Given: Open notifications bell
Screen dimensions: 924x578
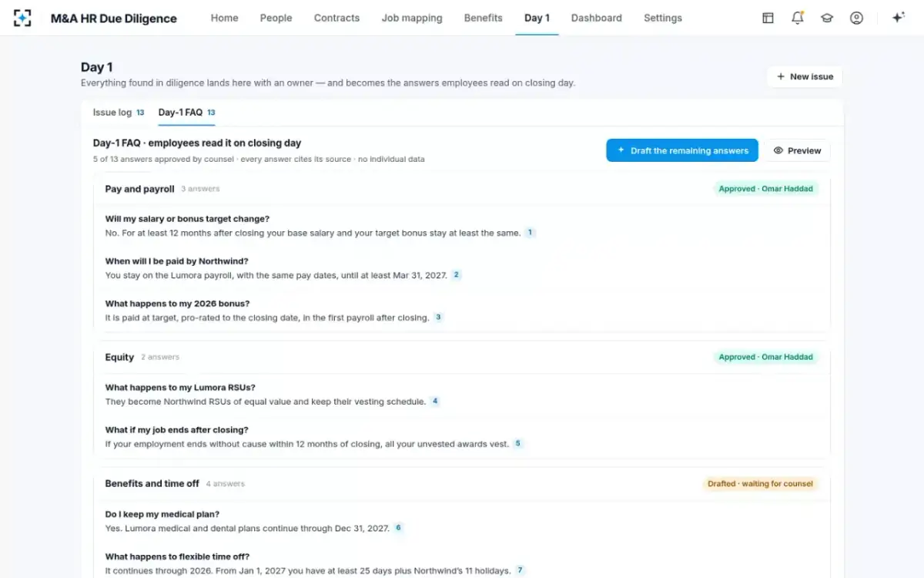Looking at the screenshot, I should click(x=798, y=18).
